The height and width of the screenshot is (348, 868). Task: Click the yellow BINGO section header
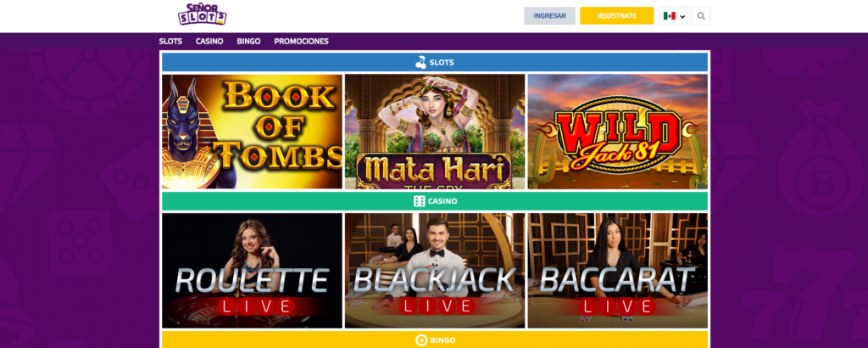point(435,340)
